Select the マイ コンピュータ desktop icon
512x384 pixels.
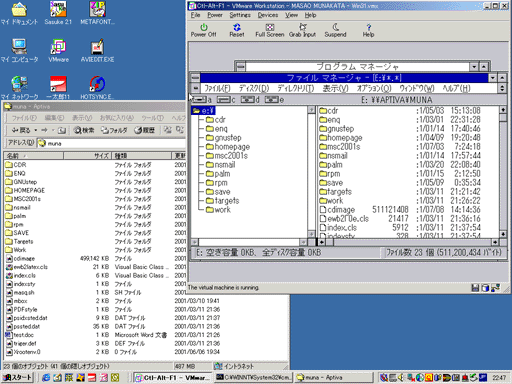point(19,51)
